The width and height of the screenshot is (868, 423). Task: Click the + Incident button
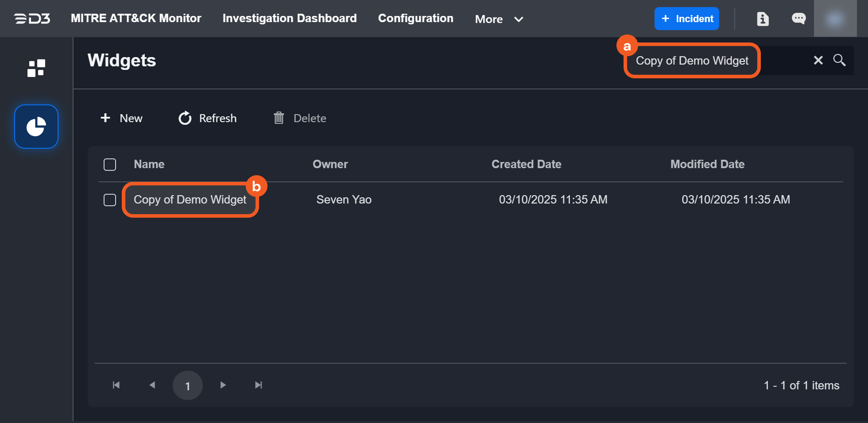pos(686,19)
